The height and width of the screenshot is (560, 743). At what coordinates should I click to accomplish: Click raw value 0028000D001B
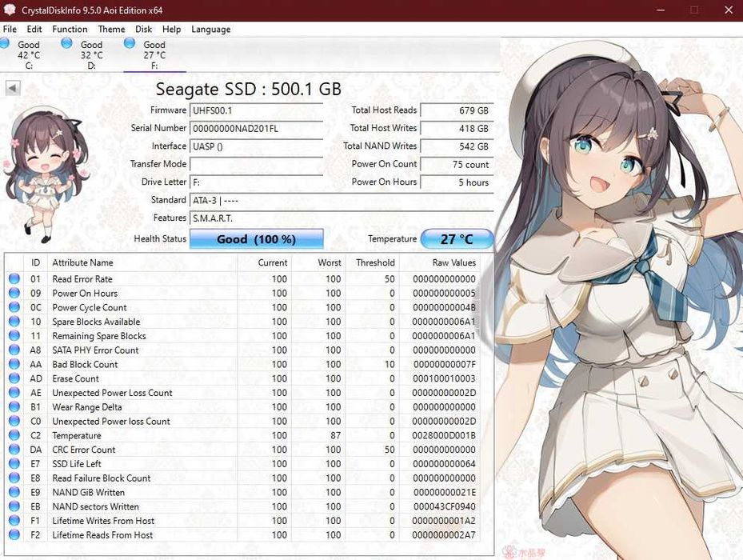click(444, 435)
